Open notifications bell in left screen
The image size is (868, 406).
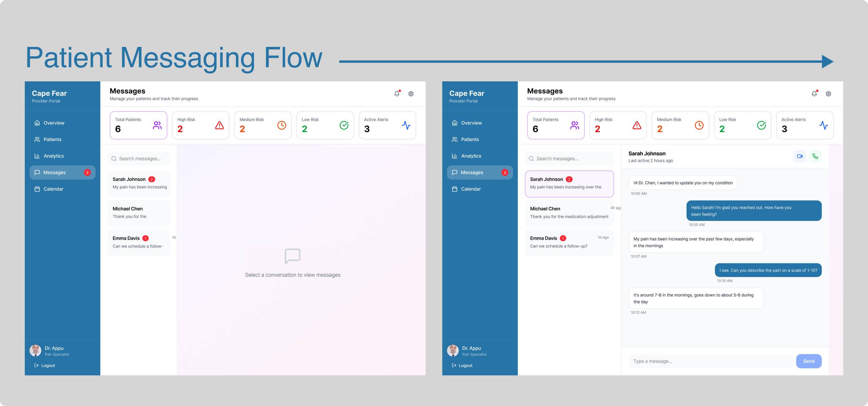coord(397,94)
